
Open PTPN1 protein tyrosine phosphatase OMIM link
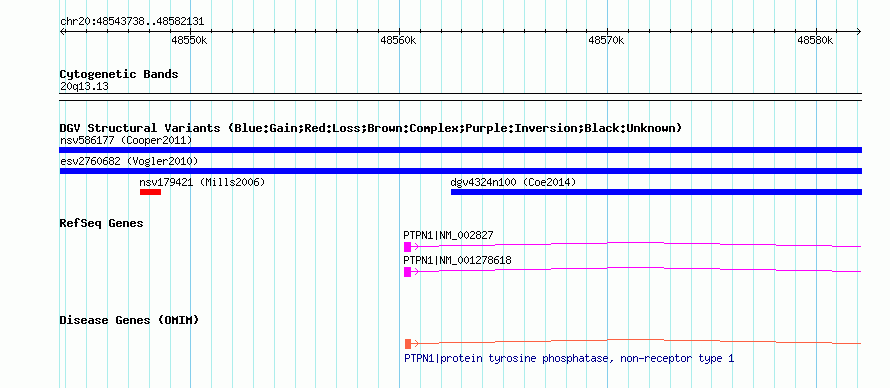569,359
